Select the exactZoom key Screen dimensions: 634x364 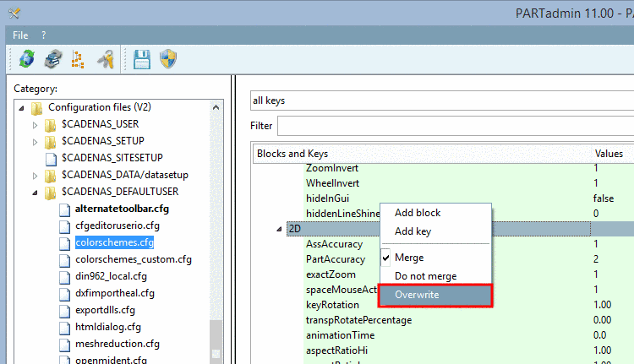(x=331, y=274)
